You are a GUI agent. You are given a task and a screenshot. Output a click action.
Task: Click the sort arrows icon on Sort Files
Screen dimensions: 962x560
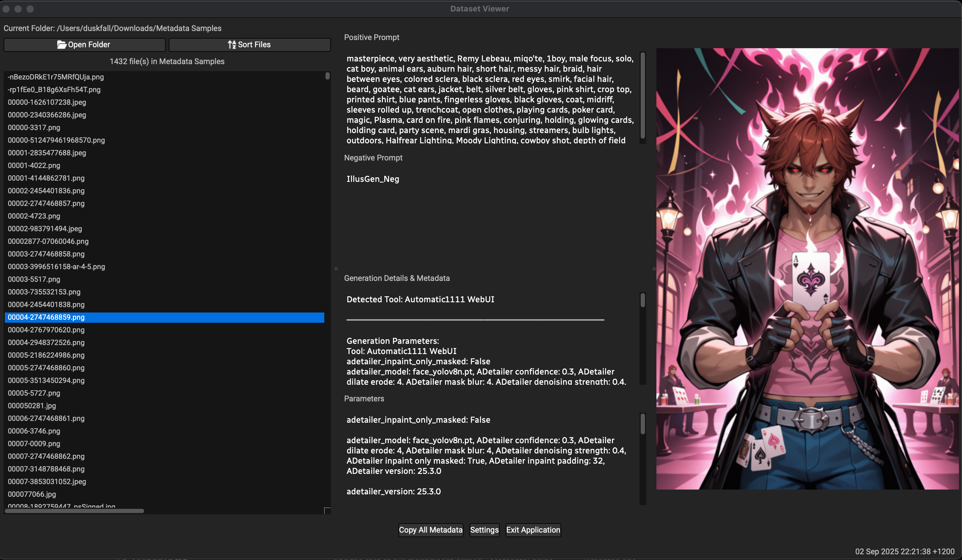pyautogui.click(x=231, y=45)
